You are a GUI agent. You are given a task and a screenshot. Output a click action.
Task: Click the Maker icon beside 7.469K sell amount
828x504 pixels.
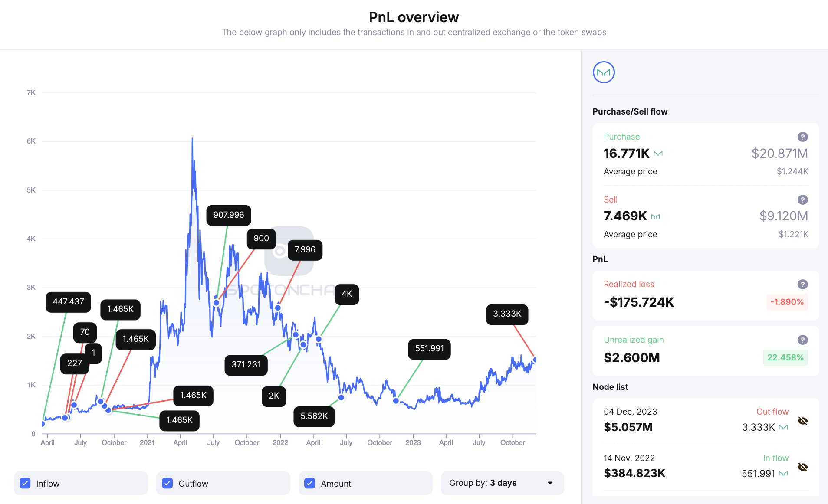coord(656,216)
